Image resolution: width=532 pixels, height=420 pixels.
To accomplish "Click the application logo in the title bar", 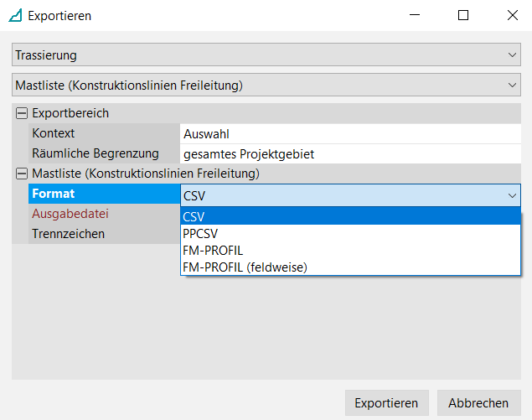I will pos(14,15).
